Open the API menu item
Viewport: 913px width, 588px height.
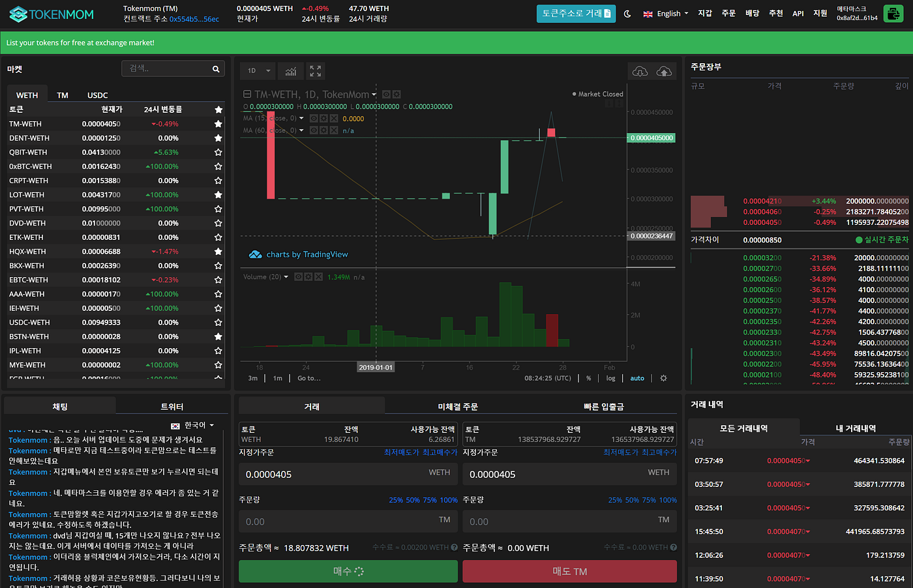(x=798, y=14)
